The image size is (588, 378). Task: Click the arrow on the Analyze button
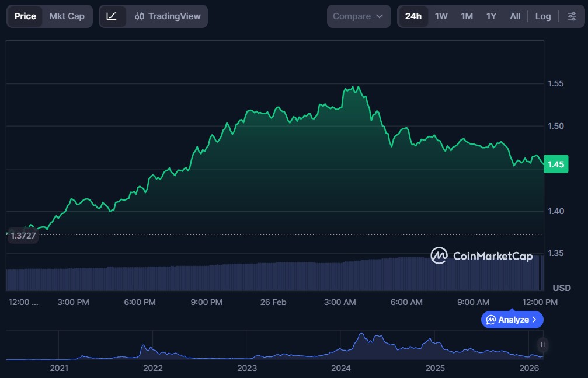click(x=535, y=320)
